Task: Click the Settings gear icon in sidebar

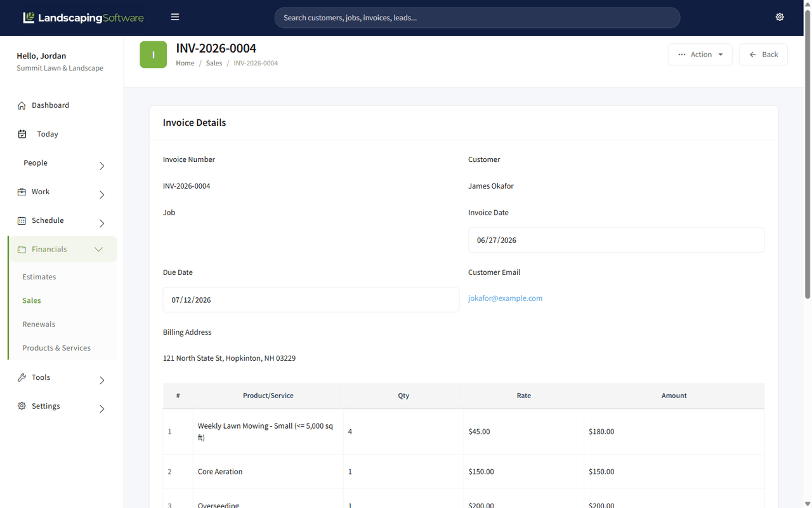Action: pos(22,406)
